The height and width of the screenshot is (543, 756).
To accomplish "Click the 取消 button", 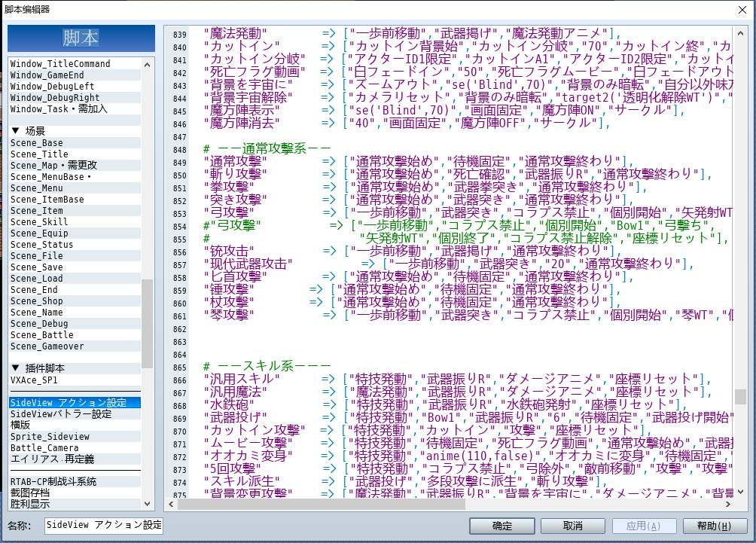I will click(x=573, y=526).
